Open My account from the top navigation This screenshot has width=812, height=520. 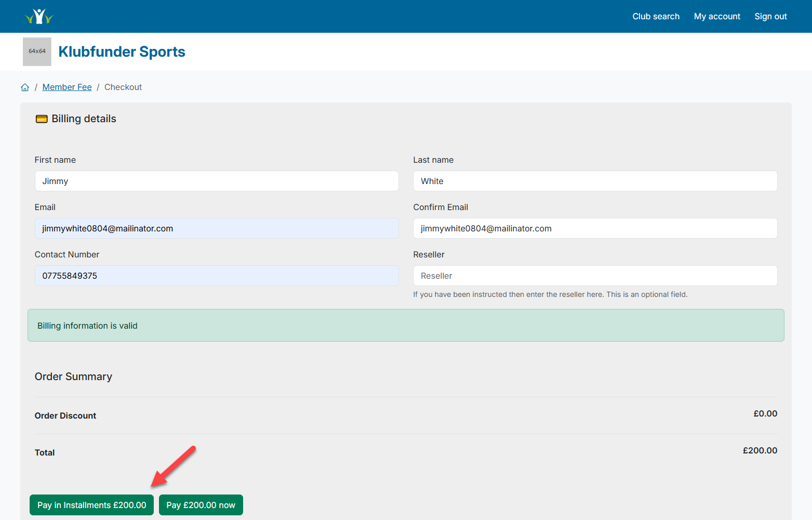[717, 17]
